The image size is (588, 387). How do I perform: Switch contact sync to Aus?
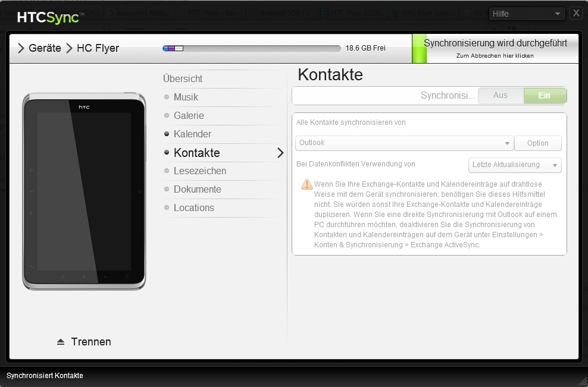[501, 96]
